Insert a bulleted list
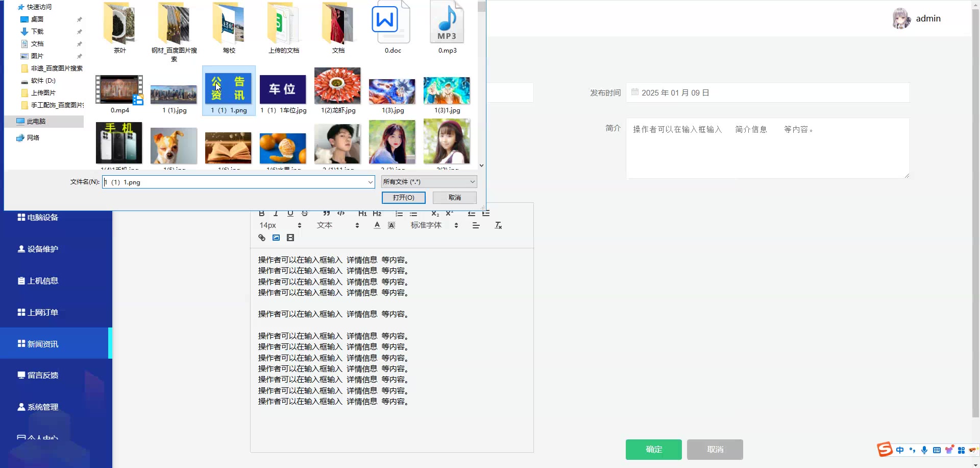The image size is (980, 468). 413,214
